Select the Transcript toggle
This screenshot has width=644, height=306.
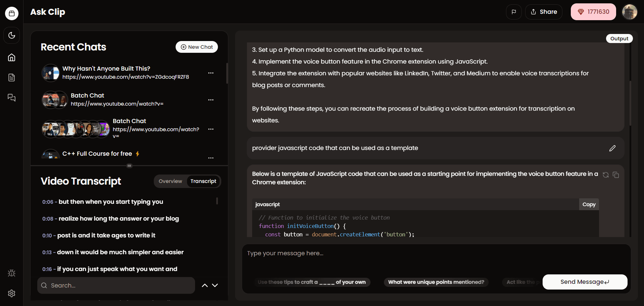pos(203,181)
